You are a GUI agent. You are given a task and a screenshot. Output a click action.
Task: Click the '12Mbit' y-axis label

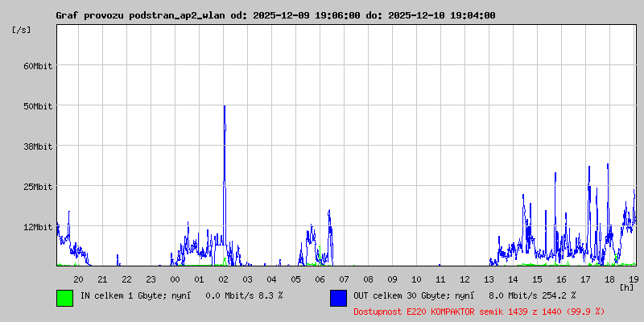(38, 227)
